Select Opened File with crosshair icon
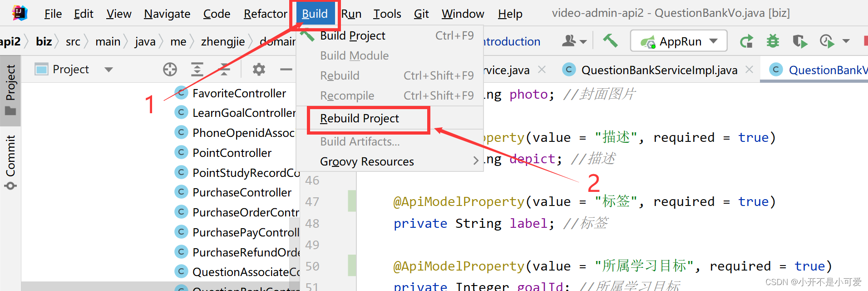Viewport: 868px width, 291px height. coord(170,69)
